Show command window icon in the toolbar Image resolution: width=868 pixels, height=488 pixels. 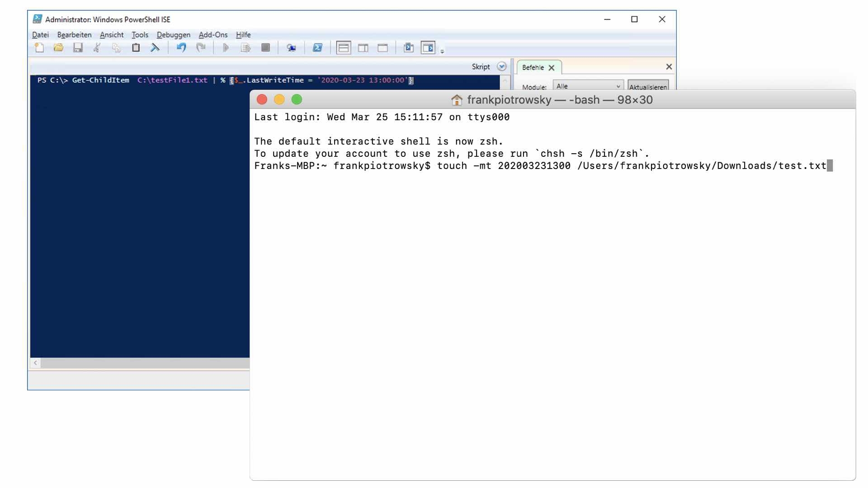point(409,47)
